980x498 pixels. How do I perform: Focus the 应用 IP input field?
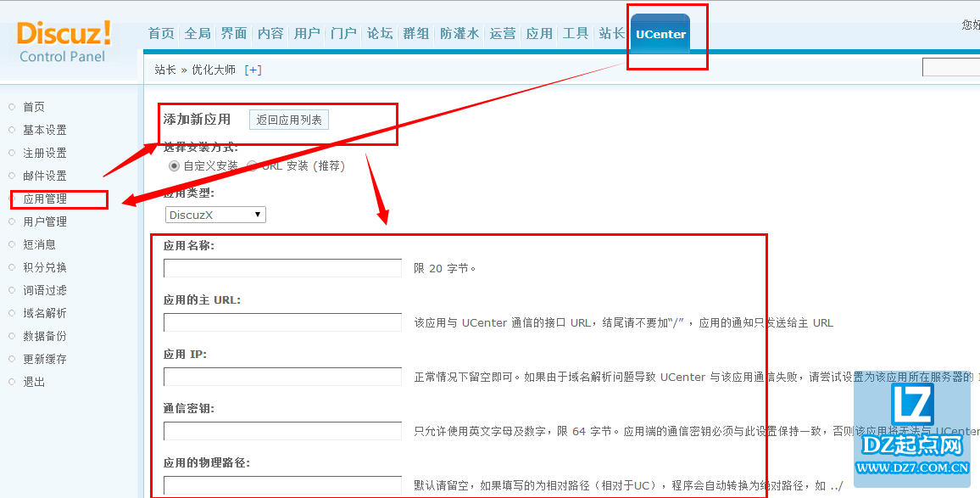[x=282, y=377]
